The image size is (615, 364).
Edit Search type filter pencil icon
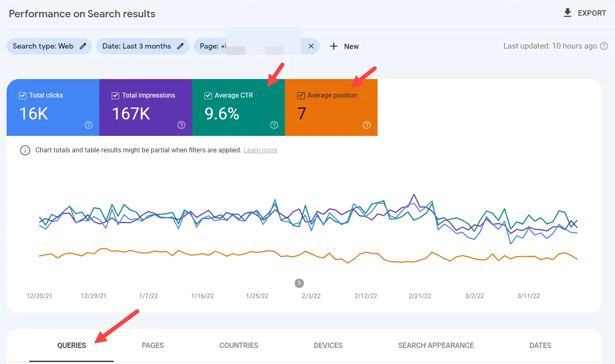click(83, 46)
